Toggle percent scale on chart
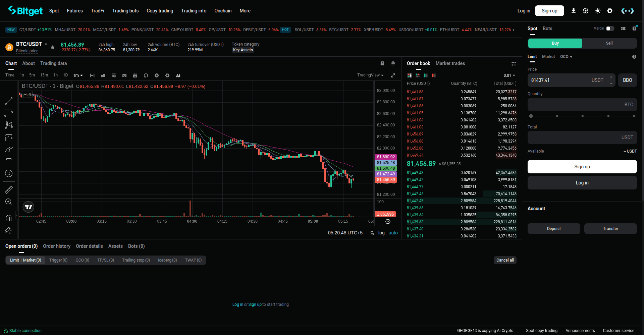The height and width of the screenshot is (335, 644). tap(372, 233)
